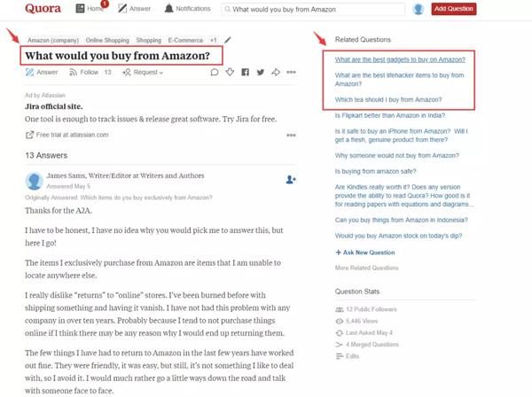The width and height of the screenshot is (532, 397).
Task: Open 'best lifehacker items' related question
Action: [x=399, y=80]
